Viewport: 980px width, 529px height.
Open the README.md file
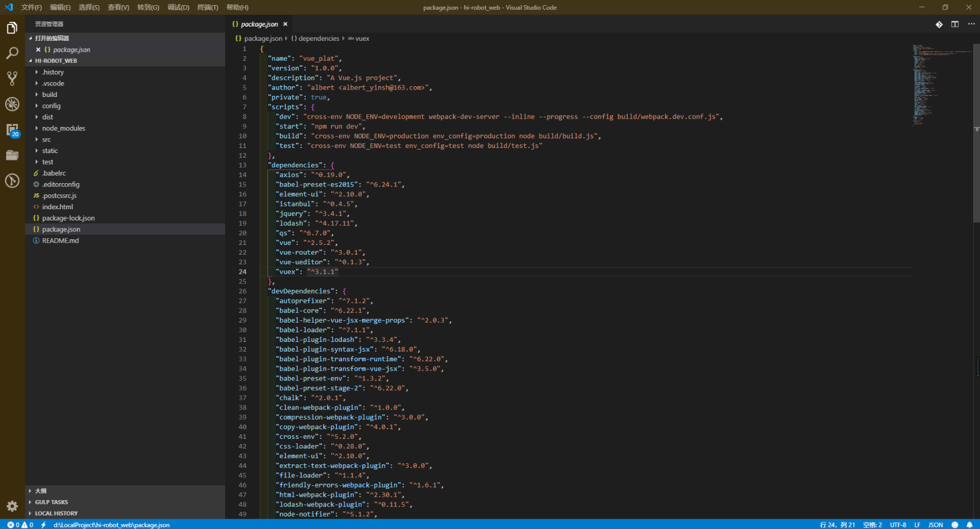pos(125,240)
